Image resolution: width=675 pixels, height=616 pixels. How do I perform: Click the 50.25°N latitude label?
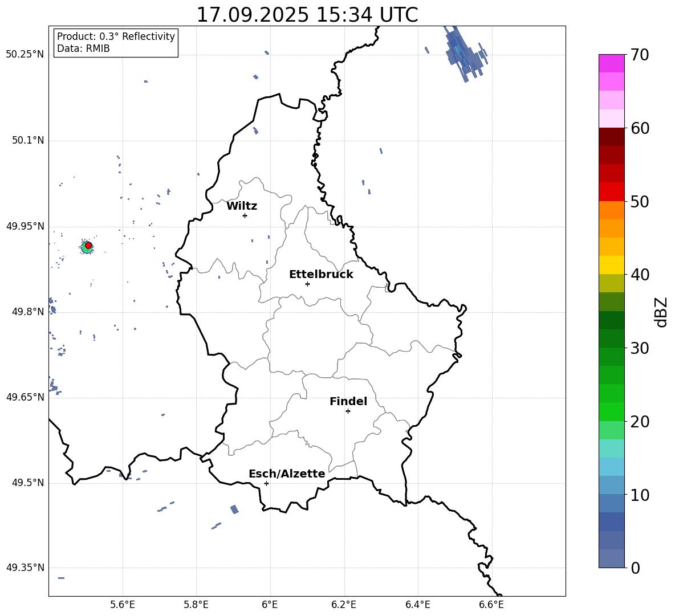[25, 55]
